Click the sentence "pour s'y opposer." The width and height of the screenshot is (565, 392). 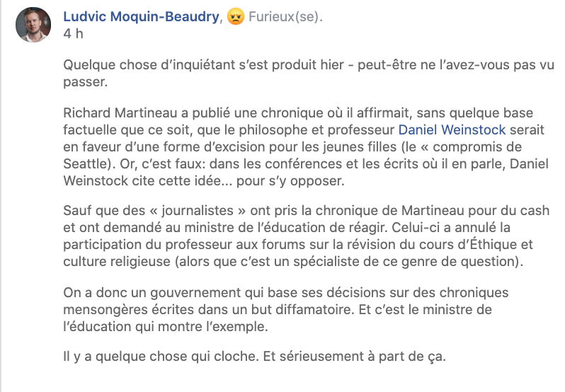click(x=290, y=180)
